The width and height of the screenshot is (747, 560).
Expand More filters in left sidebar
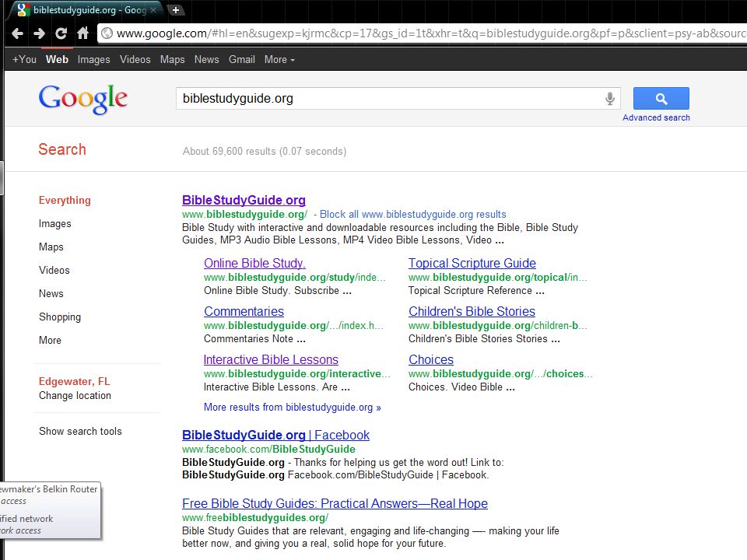tap(50, 341)
